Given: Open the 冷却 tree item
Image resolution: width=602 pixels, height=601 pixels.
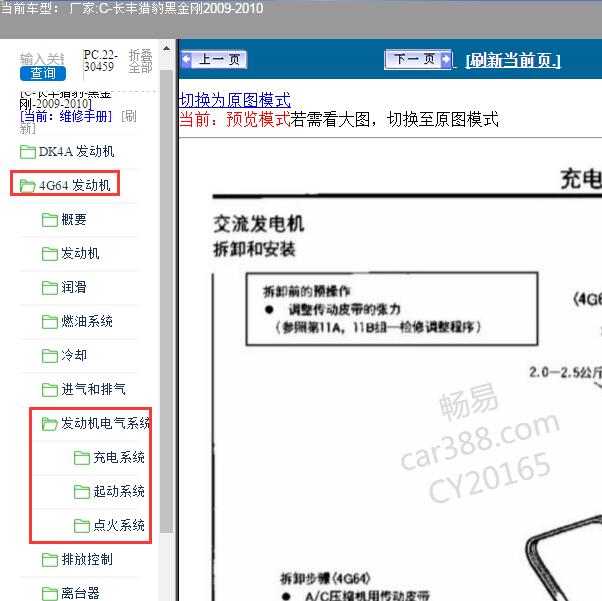Looking at the screenshot, I should click(x=74, y=355).
